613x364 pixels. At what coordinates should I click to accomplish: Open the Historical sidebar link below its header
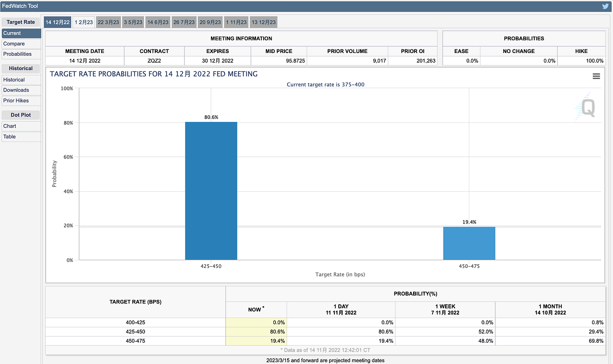pyautogui.click(x=21, y=80)
